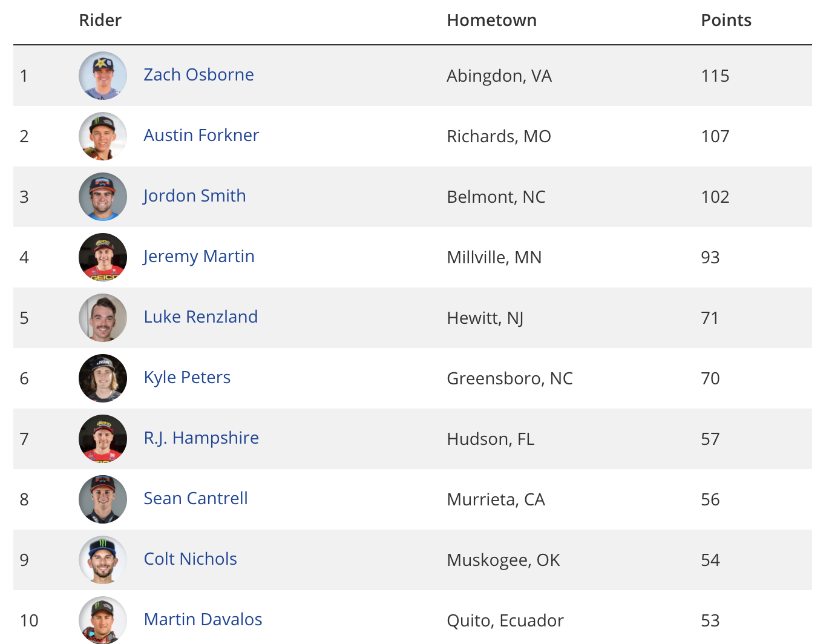The width and height of the screenshot is (829, 644).
Task: Open Martin Davalos' rider profile link
Action: [x=203, y=619]
